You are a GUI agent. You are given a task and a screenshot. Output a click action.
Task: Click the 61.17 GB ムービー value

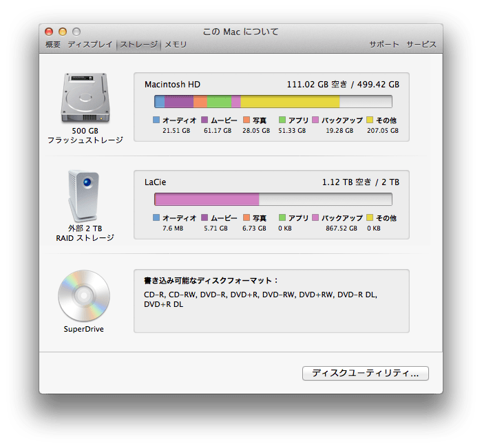coord(218,131)
